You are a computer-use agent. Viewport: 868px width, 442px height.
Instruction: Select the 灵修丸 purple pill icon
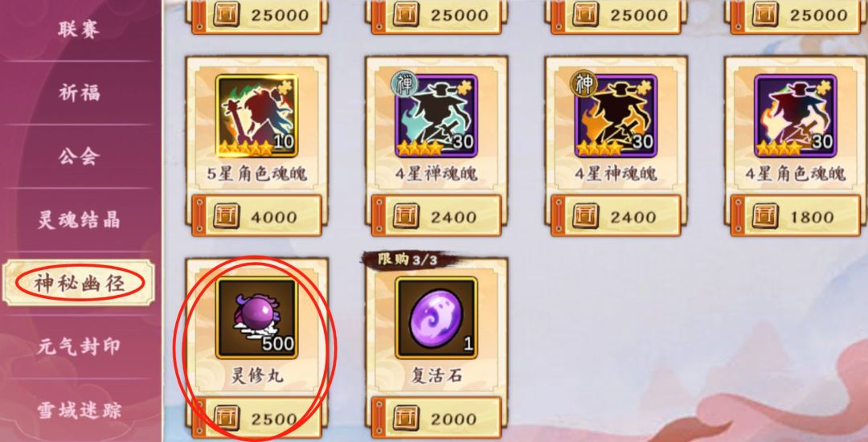[257, 318]
